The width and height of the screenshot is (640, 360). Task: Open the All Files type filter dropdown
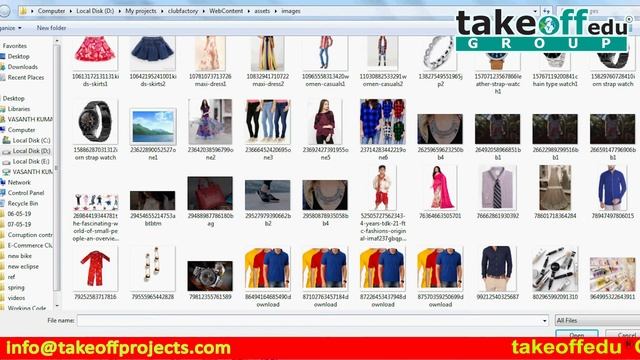tap(598, 320)
